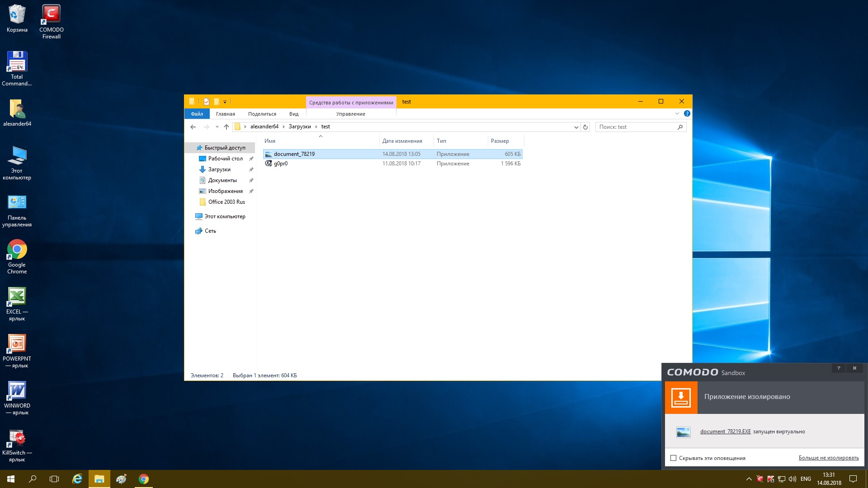Expand the address bar history dropdown

(x=576, y=127)
